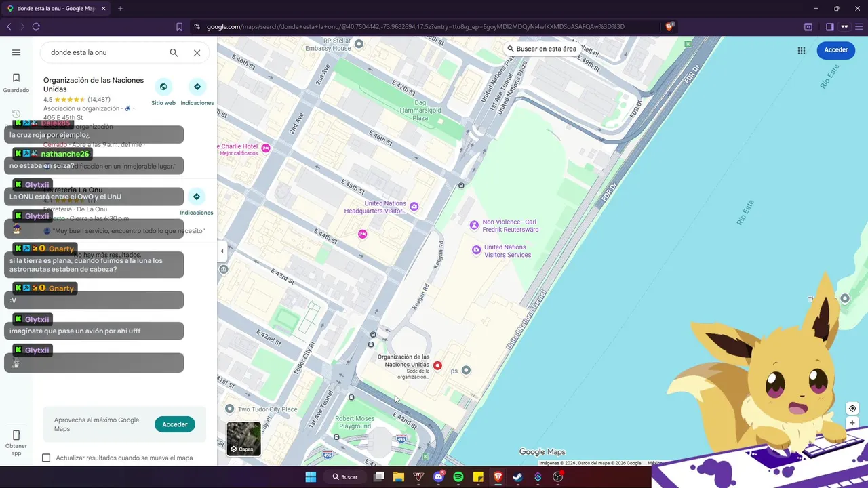The image size is (868, 488).
Task: Open a new browser tab
Action: click(x=120, y=8)
